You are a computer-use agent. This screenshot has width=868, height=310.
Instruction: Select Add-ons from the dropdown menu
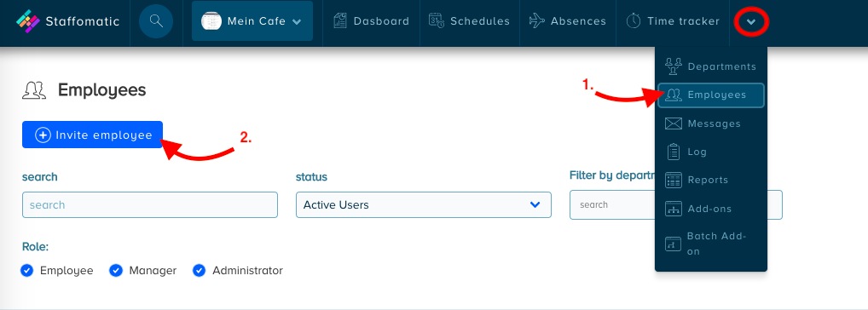(711, 209)
